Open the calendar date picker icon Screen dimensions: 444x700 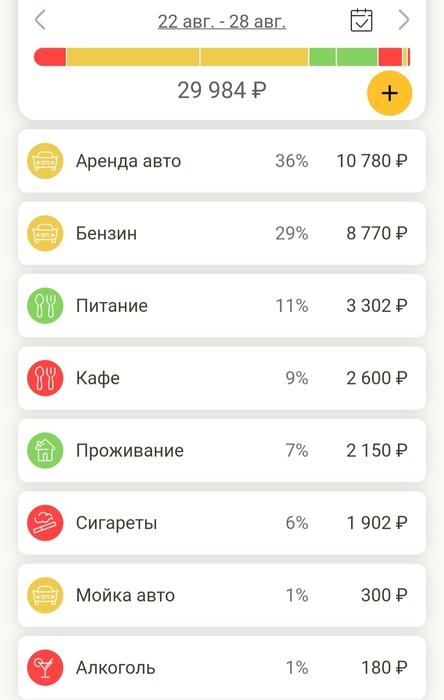[x=361, y=20]
